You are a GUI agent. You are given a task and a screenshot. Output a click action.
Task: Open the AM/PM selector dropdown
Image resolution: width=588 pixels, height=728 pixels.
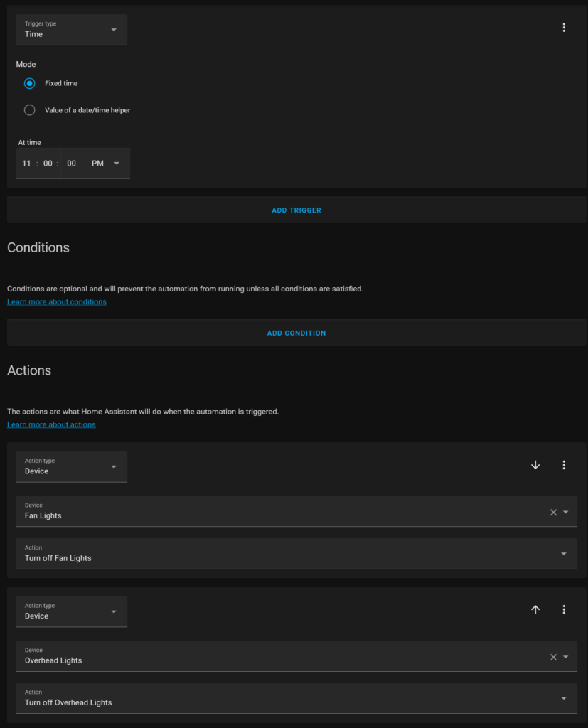pyautogui.click(x=105, y=164)
